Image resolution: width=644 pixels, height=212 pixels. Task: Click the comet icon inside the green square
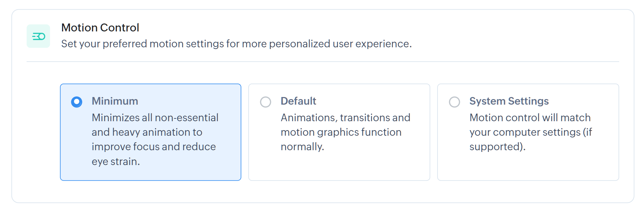pos(38,35)
